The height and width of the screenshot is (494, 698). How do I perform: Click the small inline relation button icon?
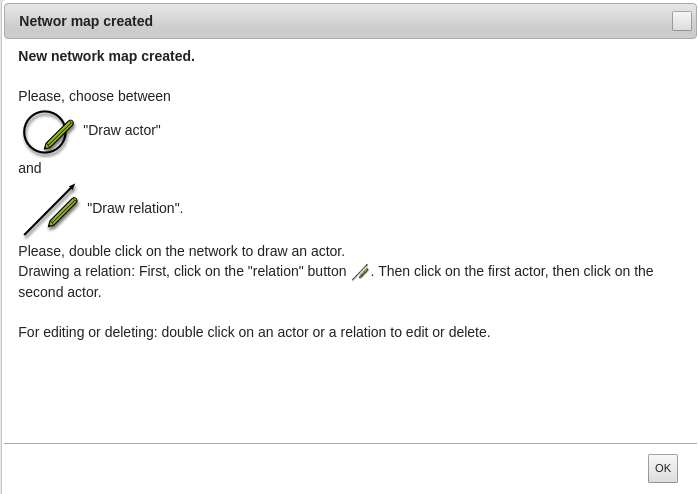[361, 272]
